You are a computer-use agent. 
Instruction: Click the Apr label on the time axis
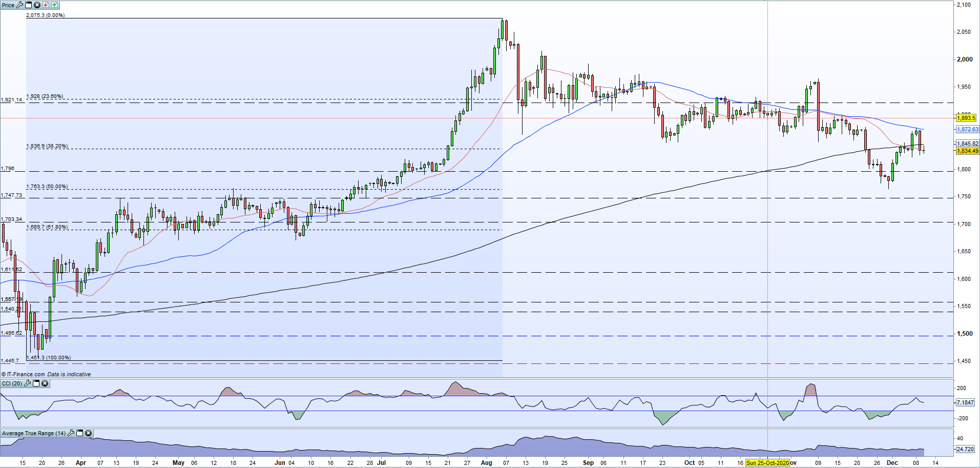click(81, 463)
